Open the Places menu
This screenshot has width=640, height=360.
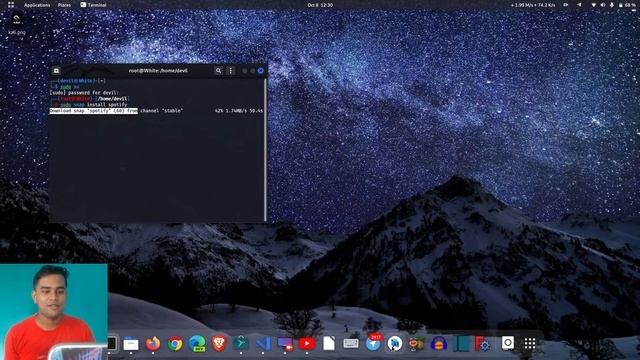pos(64,5)
